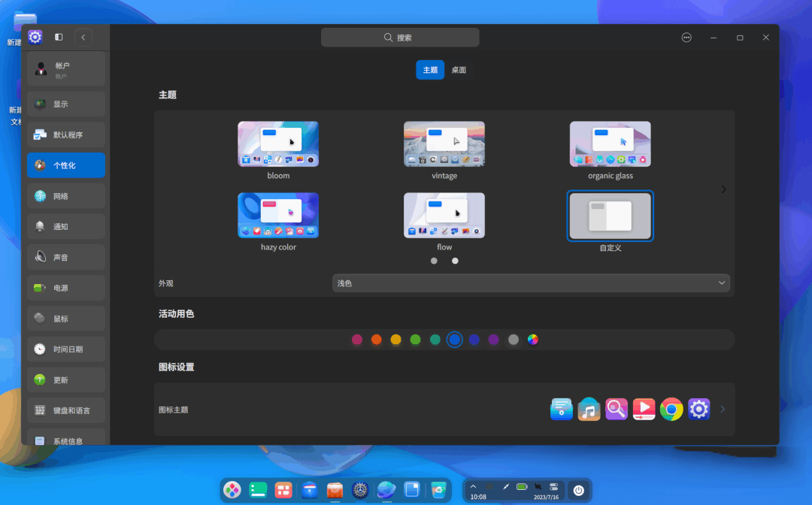
Task: Click the pen icon in system tray
Action: coord(506,486)
